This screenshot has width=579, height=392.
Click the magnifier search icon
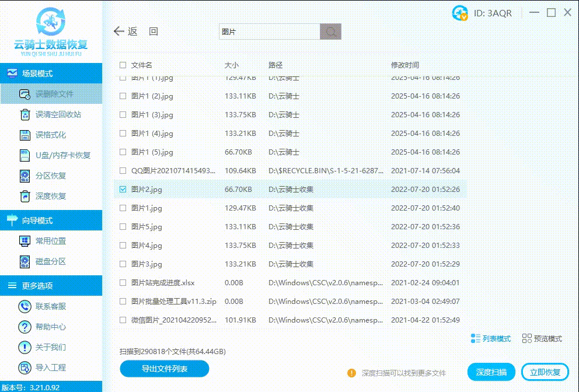[x=330, y=32]
